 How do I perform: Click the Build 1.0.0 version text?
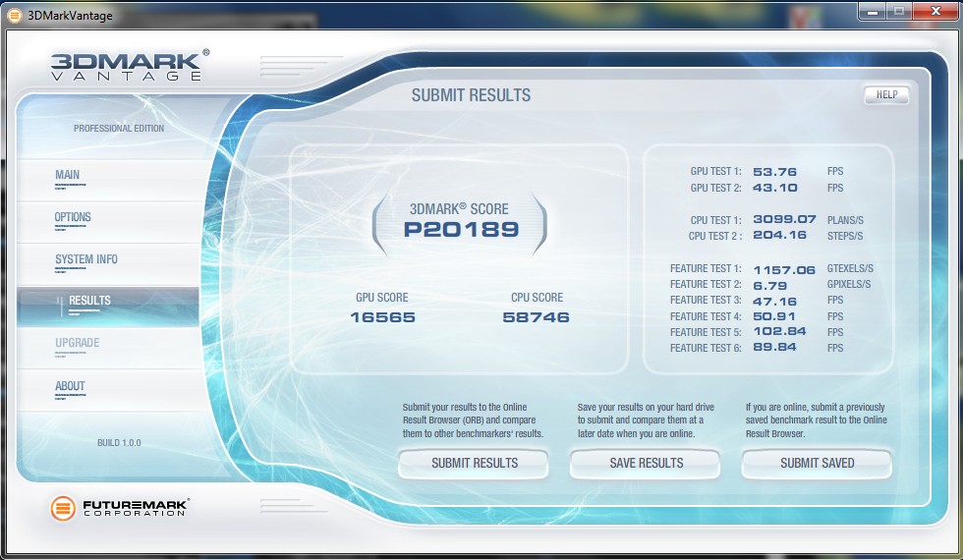119,443
